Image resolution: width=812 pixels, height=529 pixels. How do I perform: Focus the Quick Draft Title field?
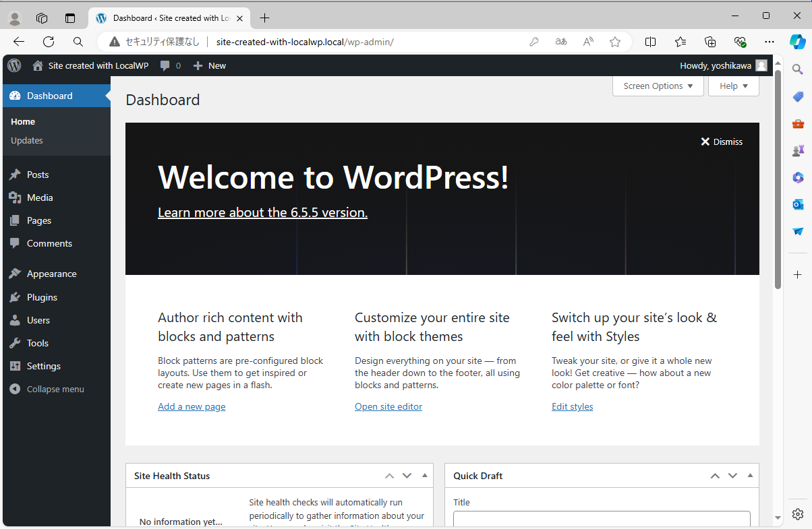click(602, 519)
